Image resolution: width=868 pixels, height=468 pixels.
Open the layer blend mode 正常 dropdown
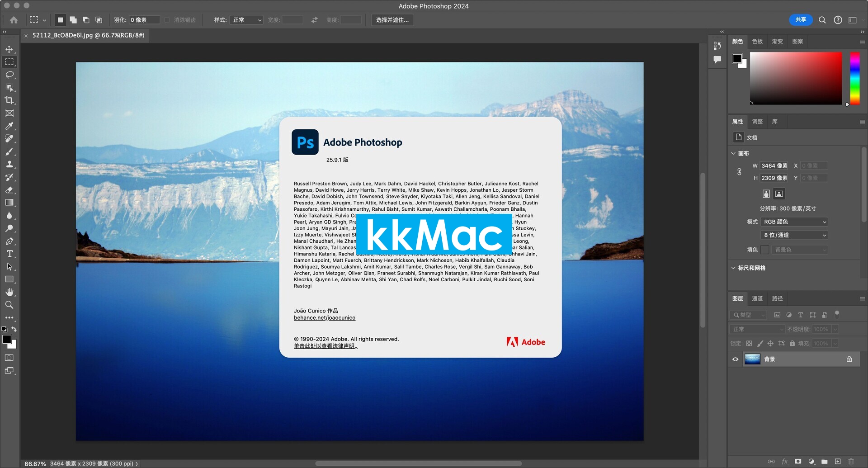(x=757, y=329)
